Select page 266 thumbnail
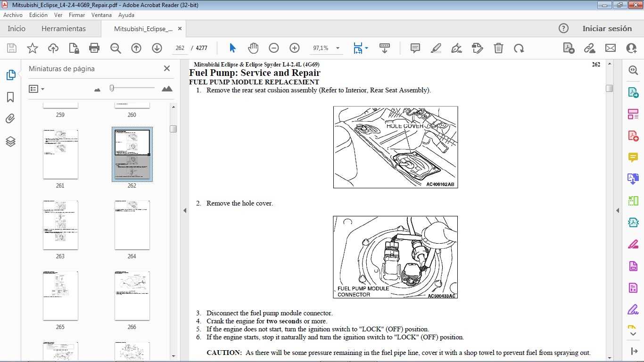 click(x=132, y=296)
